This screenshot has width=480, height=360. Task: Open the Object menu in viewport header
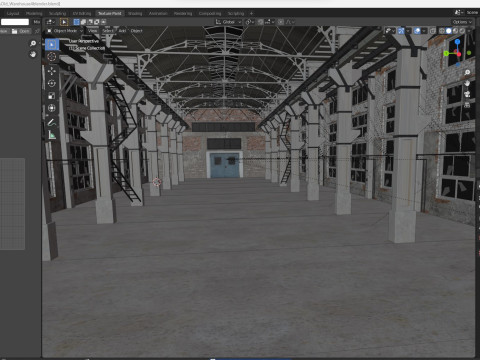136,31
